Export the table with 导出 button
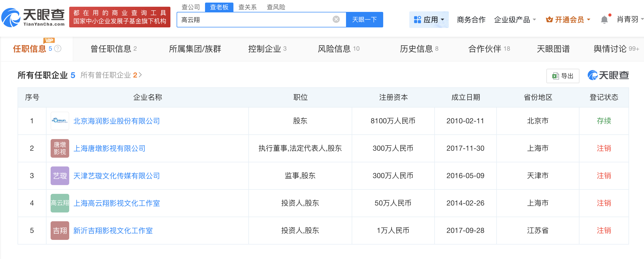The width and height of the screenshot is (644, 259). click(x=563, y=76)
